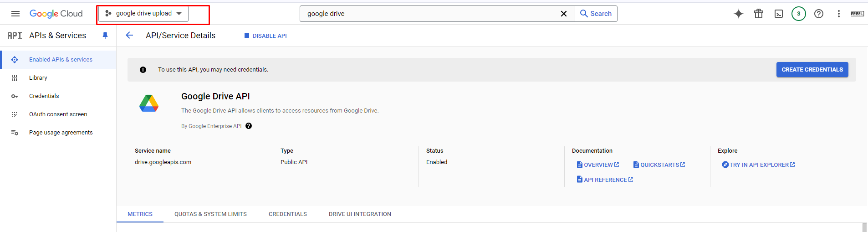The width and height of the screenshot is (868, 232).
Task: Click the Library grid icon
Action: click(x=15, y=78)
